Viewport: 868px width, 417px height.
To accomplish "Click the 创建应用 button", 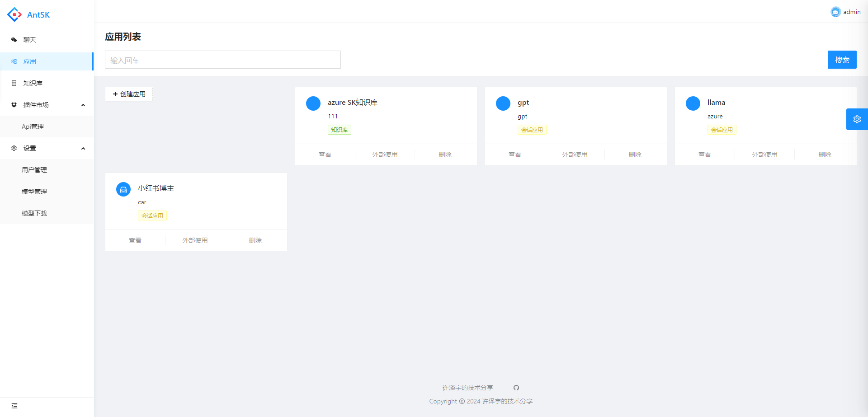I will [129, 94].
